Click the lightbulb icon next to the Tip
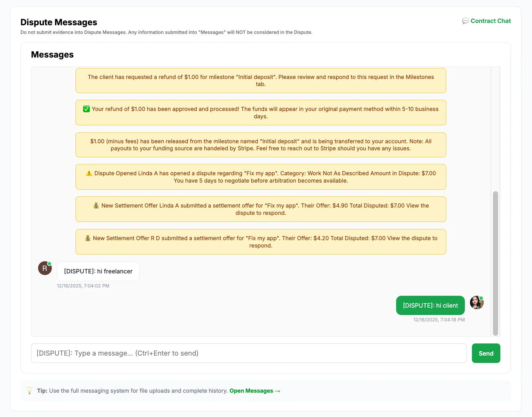Viewport: 532px width, 417px height. click(30, 390)
